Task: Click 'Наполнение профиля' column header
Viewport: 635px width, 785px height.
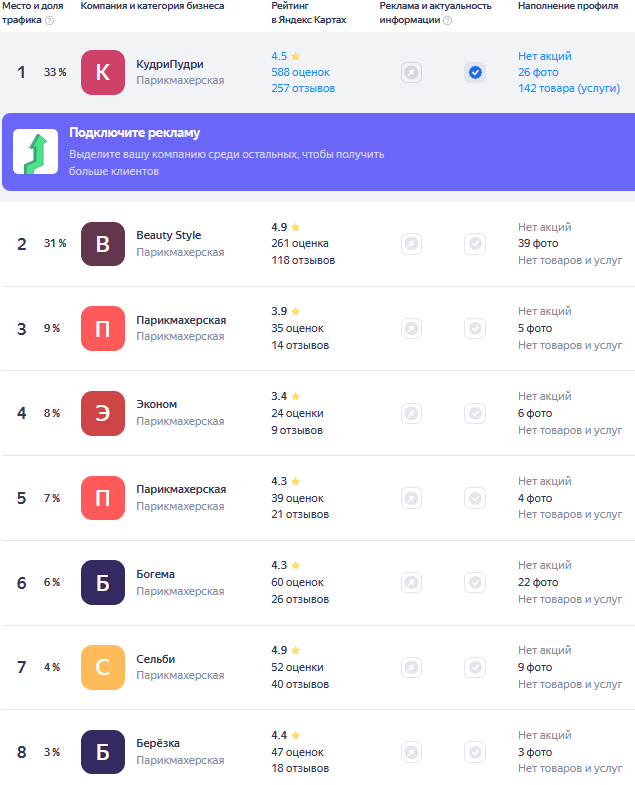Action: pyautogui.click(x=568, y=6)
